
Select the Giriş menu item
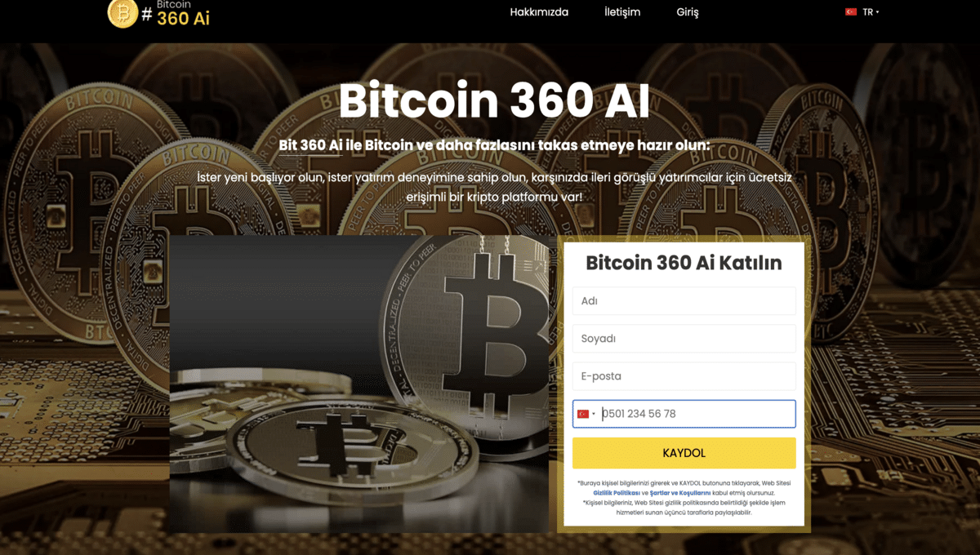tap(688, 12)
